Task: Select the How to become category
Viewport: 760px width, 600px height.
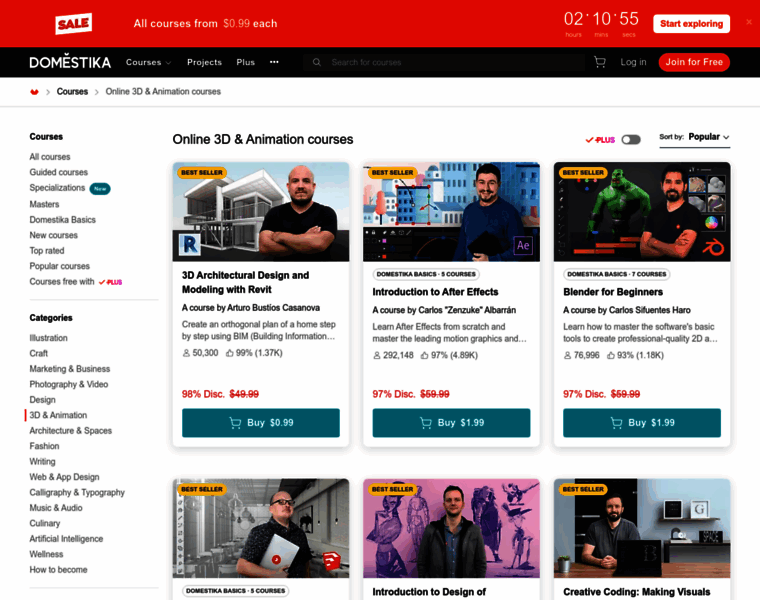Action: 58,570
